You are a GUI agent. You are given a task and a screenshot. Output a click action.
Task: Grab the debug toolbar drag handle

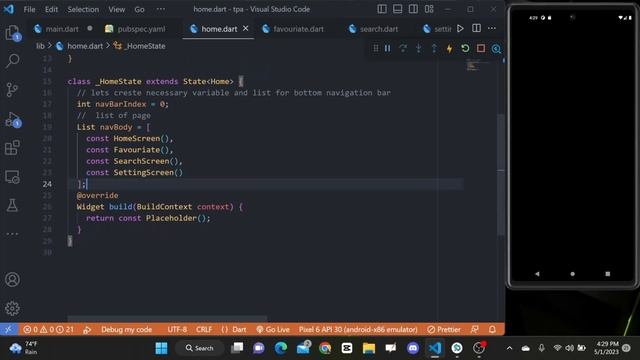click(x=376, y=49)
